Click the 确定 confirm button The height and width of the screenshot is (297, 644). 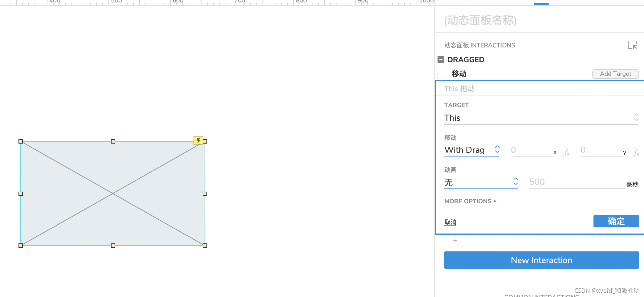(x=616, y=221)
